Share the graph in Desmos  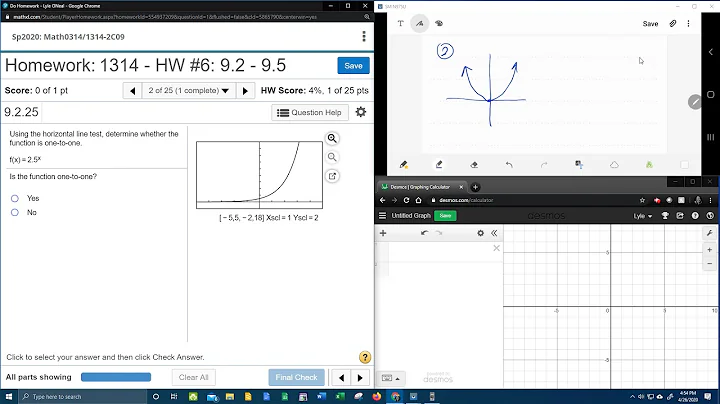[x=680, y=215]
